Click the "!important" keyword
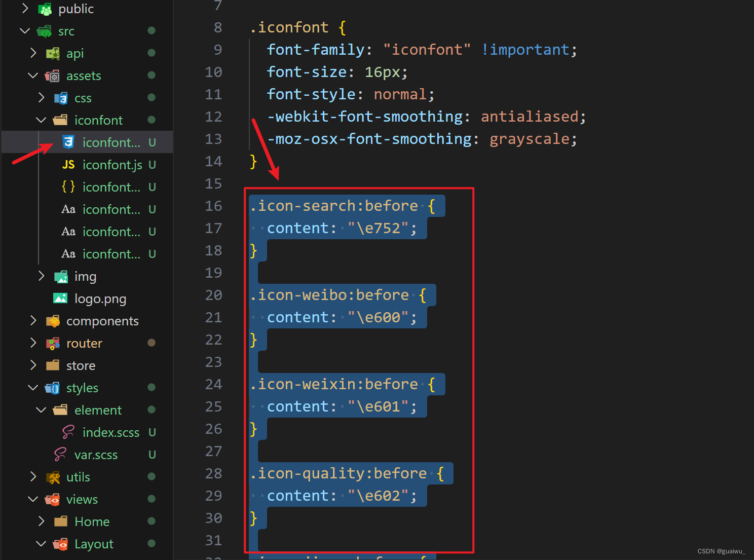The width and height of the screenshot is (754, 560). (x=525, y=50)
